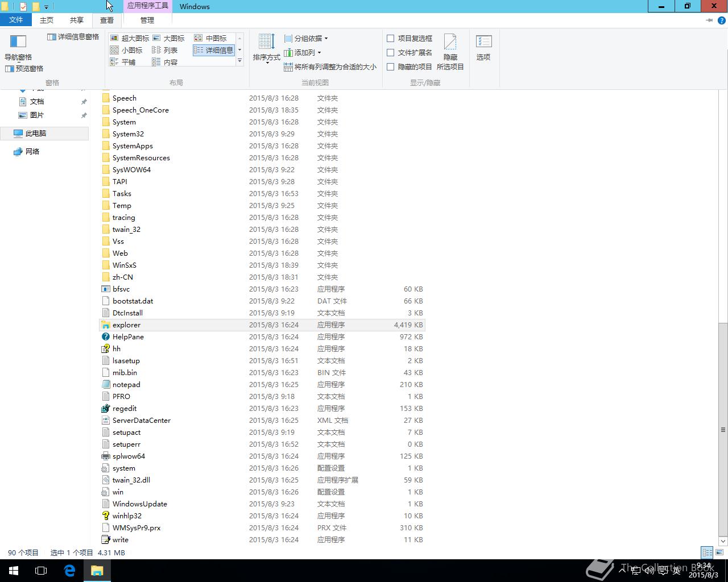Click the 隐藏所选项目 button
Screen dimensions: 728x582
450,51
